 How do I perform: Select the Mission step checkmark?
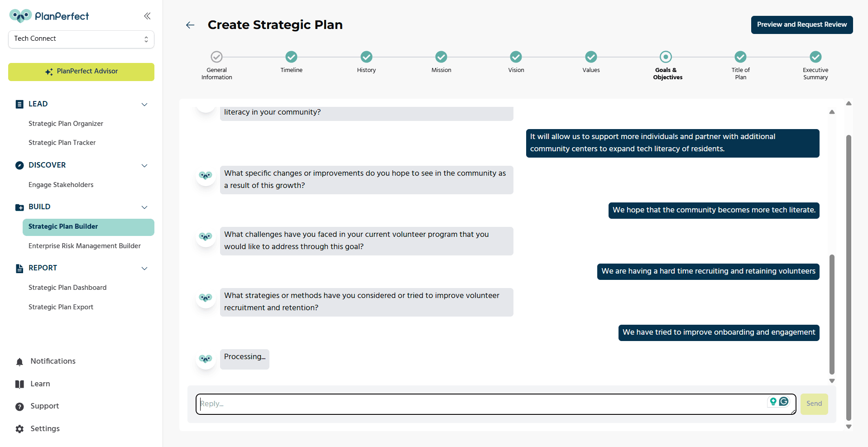(x=441, y=57)
